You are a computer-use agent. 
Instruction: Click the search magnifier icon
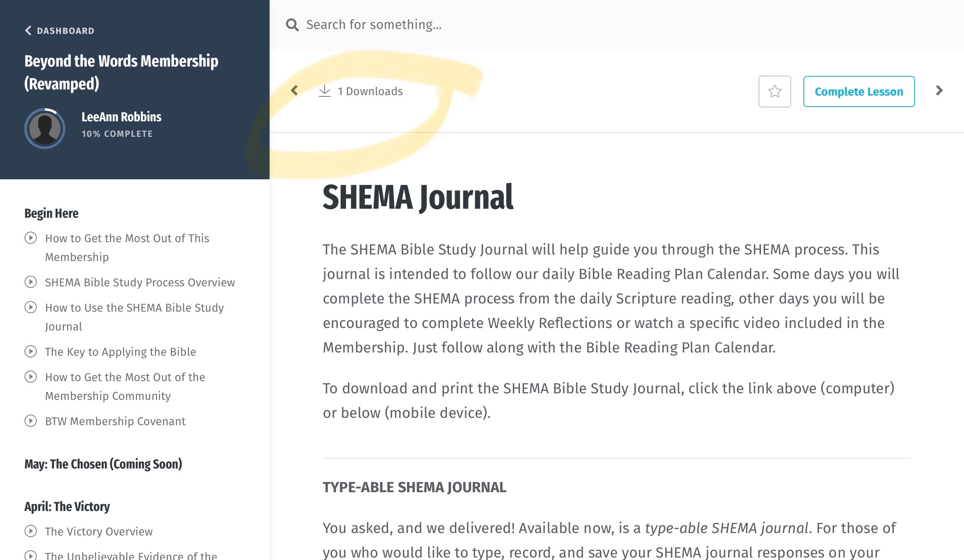[x=292, y=25]
